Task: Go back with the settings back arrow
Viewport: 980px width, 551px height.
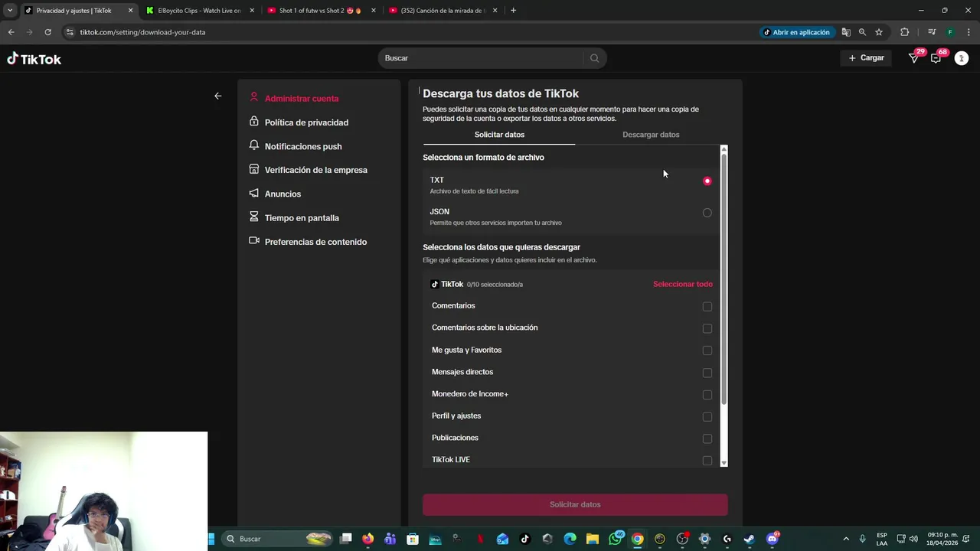Action: pyautogui.click(x=218, y=96)
